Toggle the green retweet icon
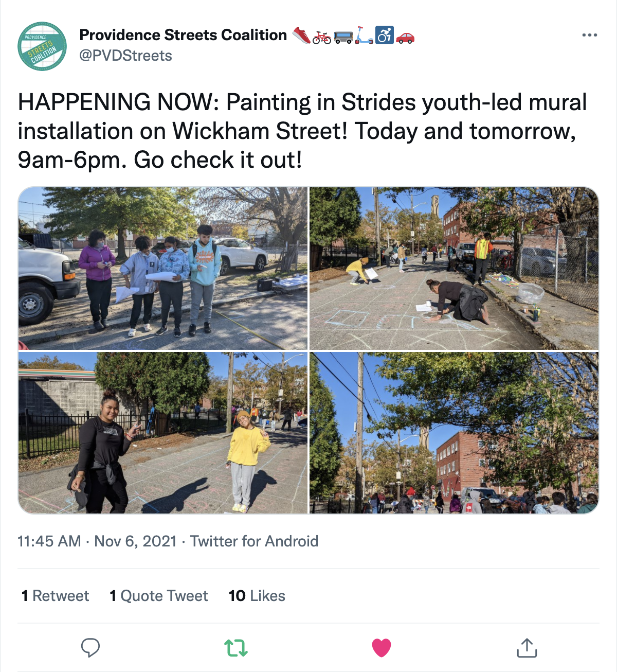Screen dimensions: 617x672 click(236, 648)
